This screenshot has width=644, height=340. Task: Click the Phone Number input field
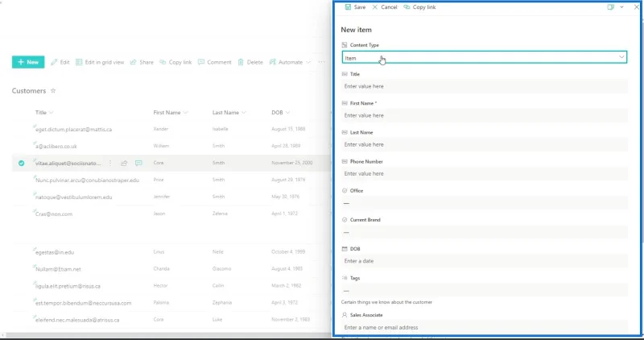pos(485,174)
